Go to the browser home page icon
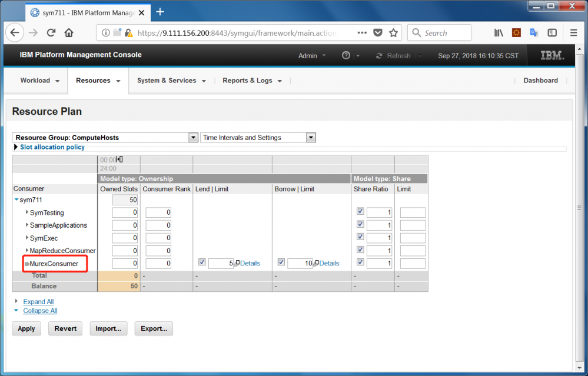The image size is (588, 376). (69, 33)
